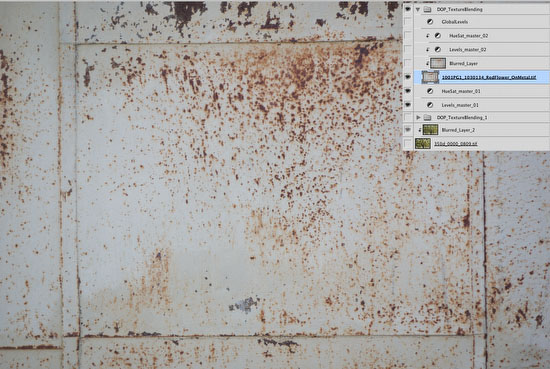550x369 pixels.
Task: Select the Levels_master_02 layer name
Action: click(x=468, y=50)
